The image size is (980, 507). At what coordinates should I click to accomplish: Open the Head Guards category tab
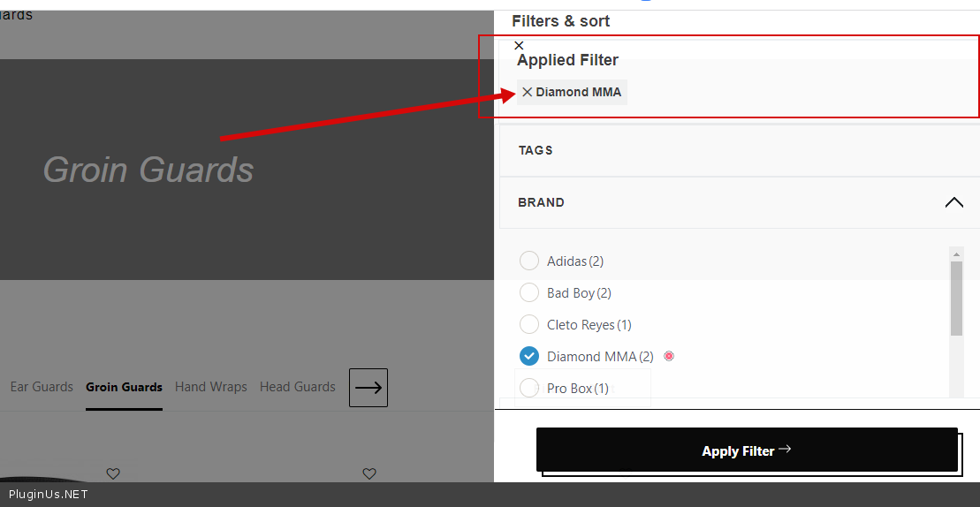click(x=298, y=387)
